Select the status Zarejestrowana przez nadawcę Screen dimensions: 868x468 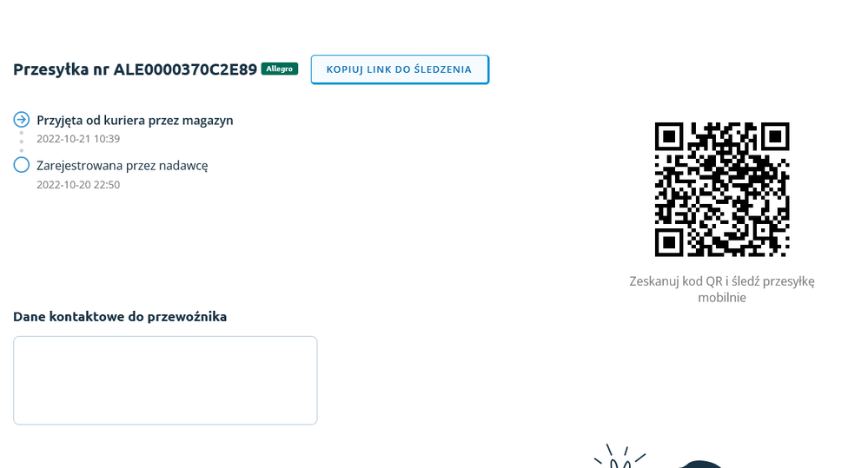tap(122, 165)
